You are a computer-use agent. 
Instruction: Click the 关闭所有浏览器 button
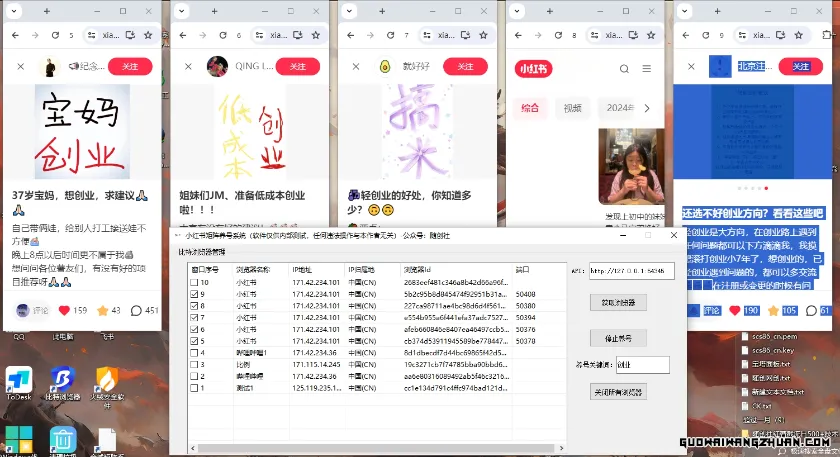point(618,392)
